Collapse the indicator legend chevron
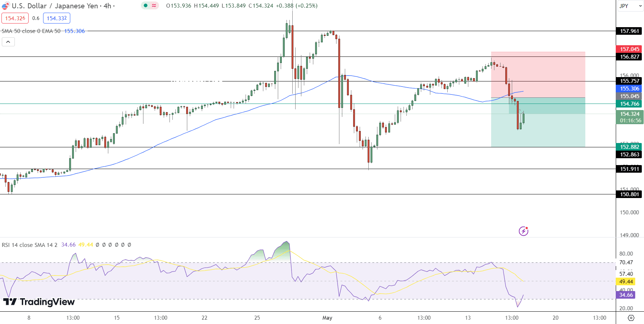 (x=8, y=42)
